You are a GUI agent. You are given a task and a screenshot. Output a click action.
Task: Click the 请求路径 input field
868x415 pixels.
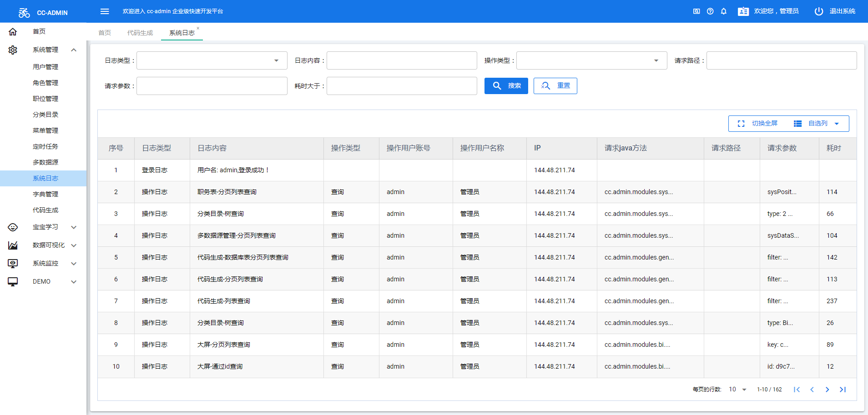[782, 60]
